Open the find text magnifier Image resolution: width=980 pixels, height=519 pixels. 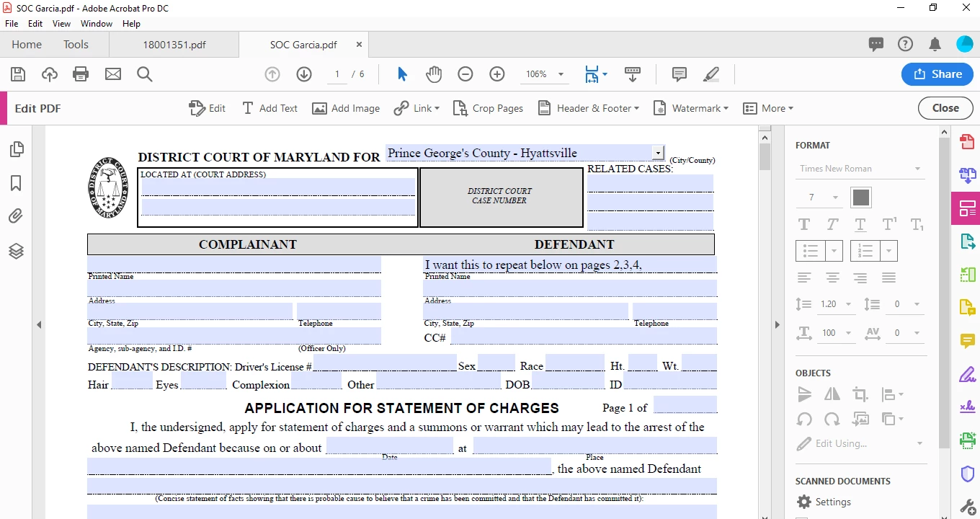(145, 74)
